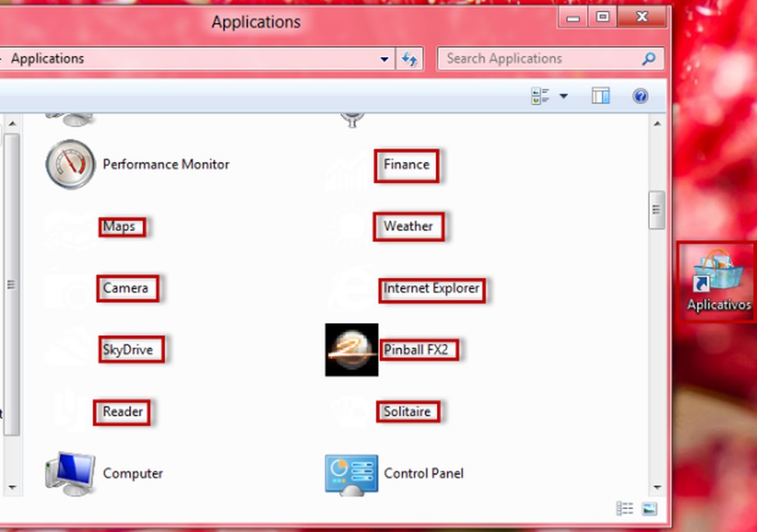757x532 pixels.
Task: Click the Pinball FX2 app icon
Action: (352, 350)
